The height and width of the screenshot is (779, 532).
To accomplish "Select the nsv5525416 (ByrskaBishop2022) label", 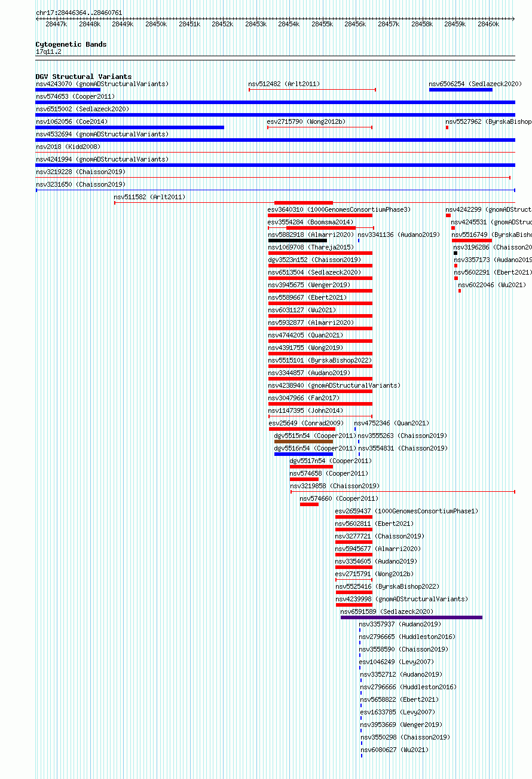I will click(387, 586).
